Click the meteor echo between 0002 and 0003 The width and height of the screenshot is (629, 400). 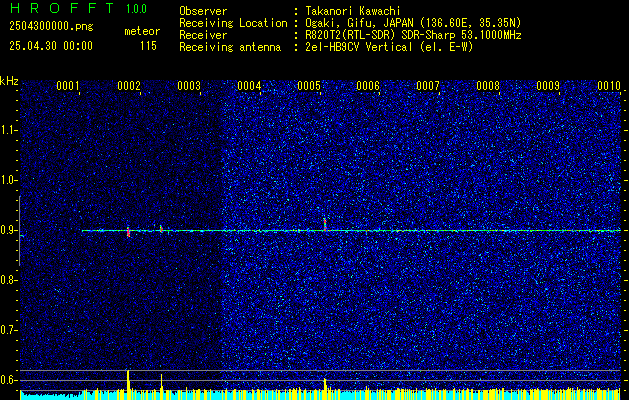tap(161, 229)
